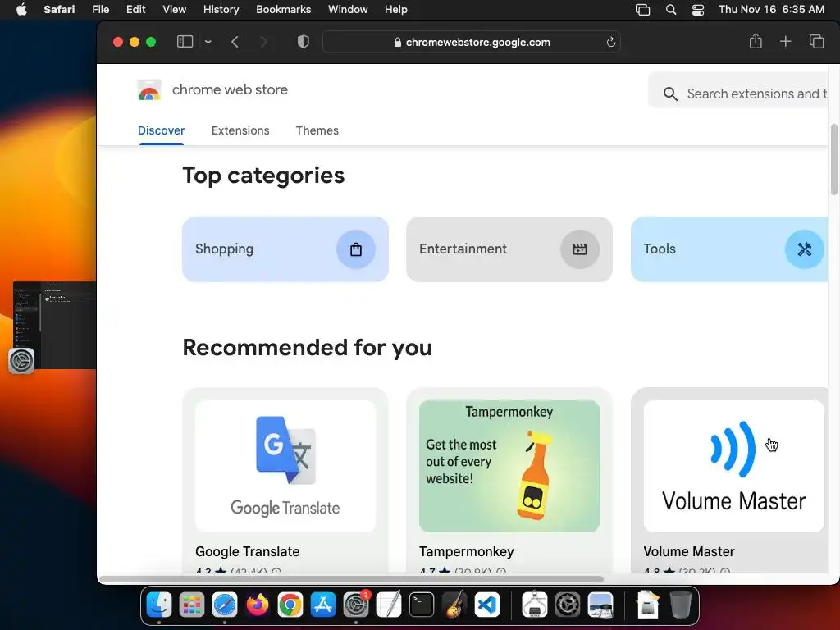Open the Volume Master extension title
840x630 pixels.
coord(689,551)
